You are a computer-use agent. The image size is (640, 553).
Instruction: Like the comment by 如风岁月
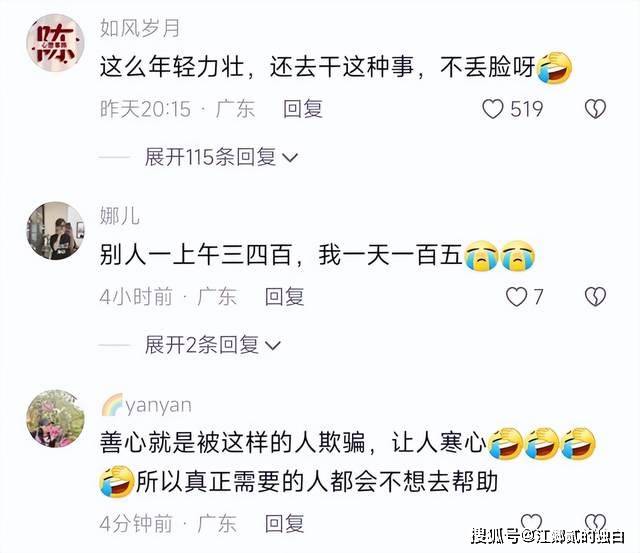pos(493,109)
